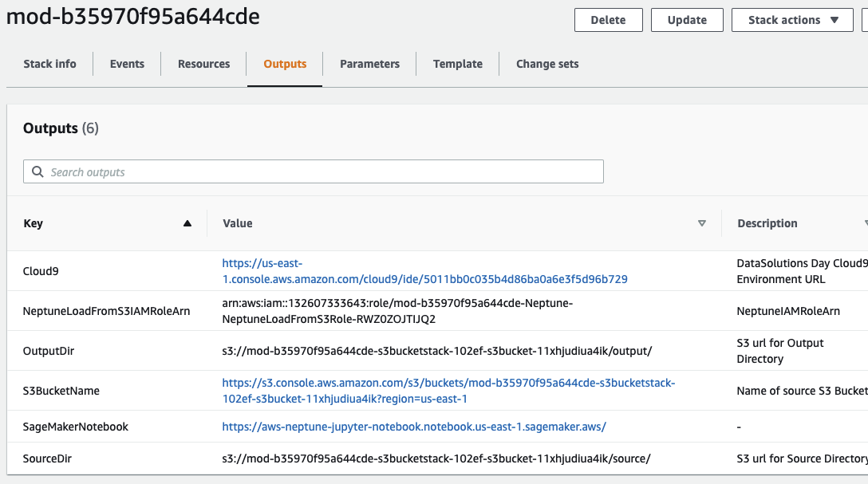Click the Delete stack button
The image size is (868, 484).
point(608,20)
